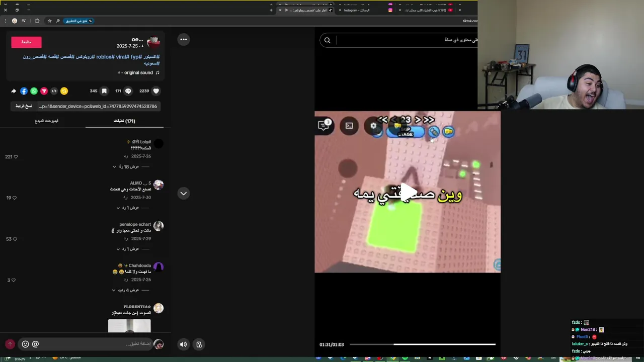Open the three-dots more options menu
Image resolution: width=644 pixels, height=362 pixels.
(x=184, y=39)
